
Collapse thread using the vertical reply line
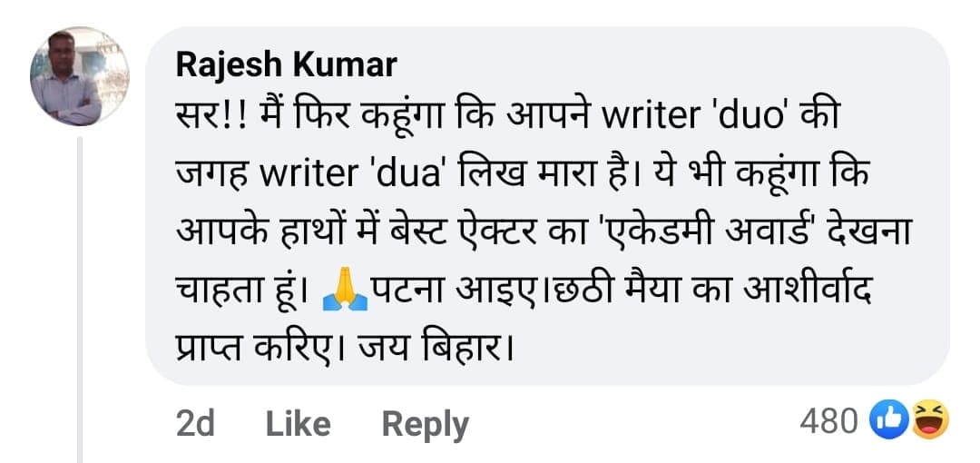click(80, 300)
